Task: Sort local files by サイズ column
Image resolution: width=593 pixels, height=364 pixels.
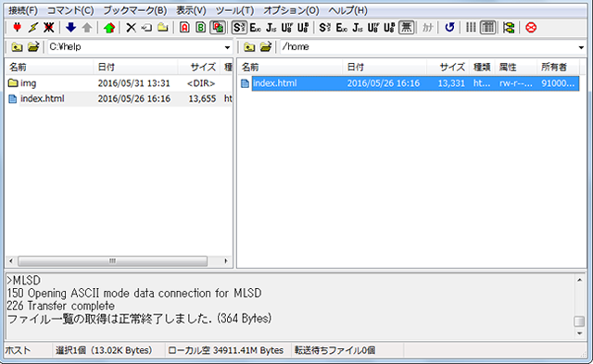Action: click(198, 67)
